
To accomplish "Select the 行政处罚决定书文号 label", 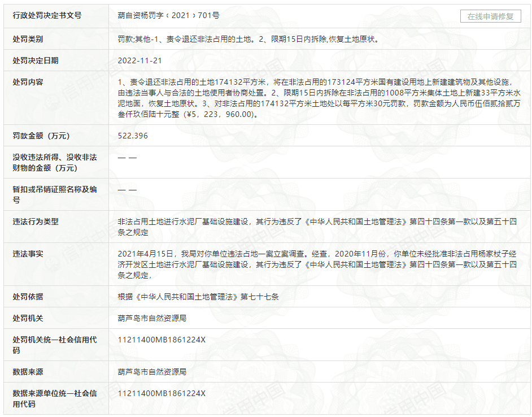I will click(x=47, y=16).
